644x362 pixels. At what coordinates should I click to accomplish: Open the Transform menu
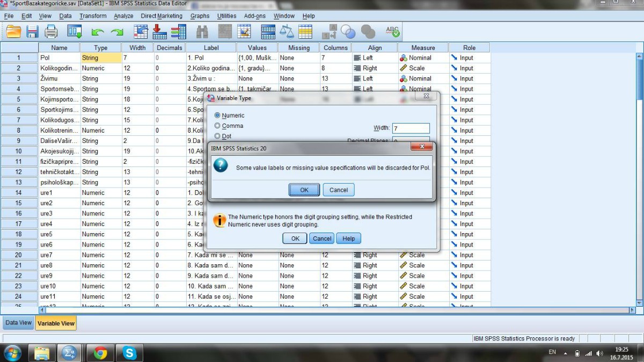click(93, 16)
